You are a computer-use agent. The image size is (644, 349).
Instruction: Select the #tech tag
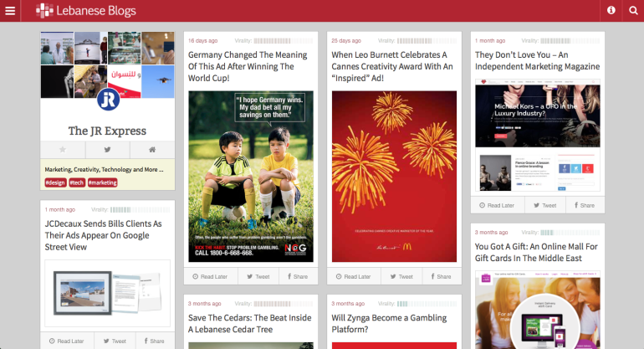(x=76, y=182)
